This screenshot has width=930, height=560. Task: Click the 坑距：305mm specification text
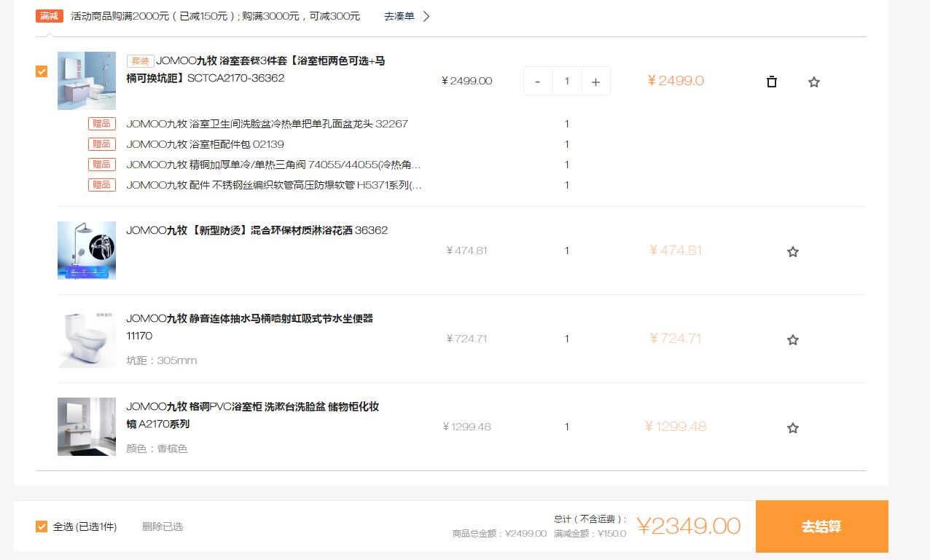161,360
